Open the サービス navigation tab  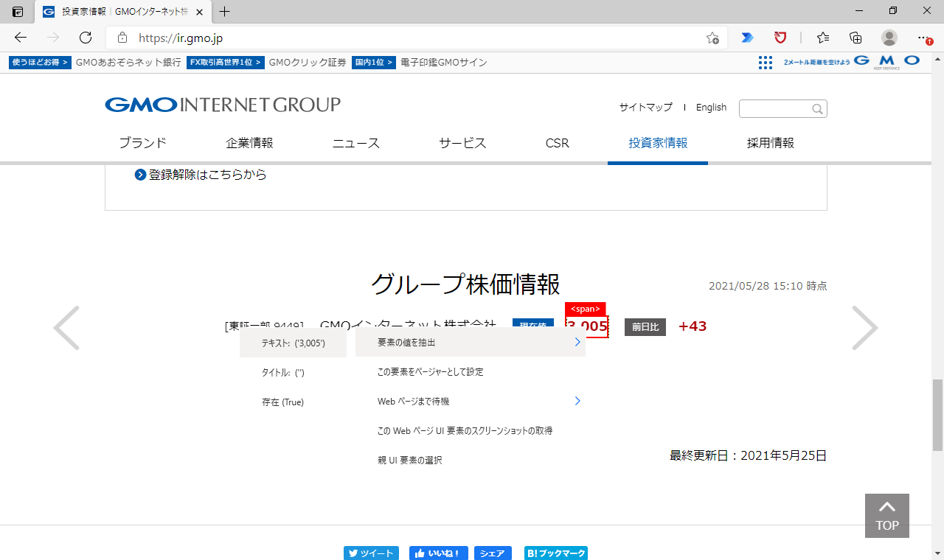[x=462, y=143]
